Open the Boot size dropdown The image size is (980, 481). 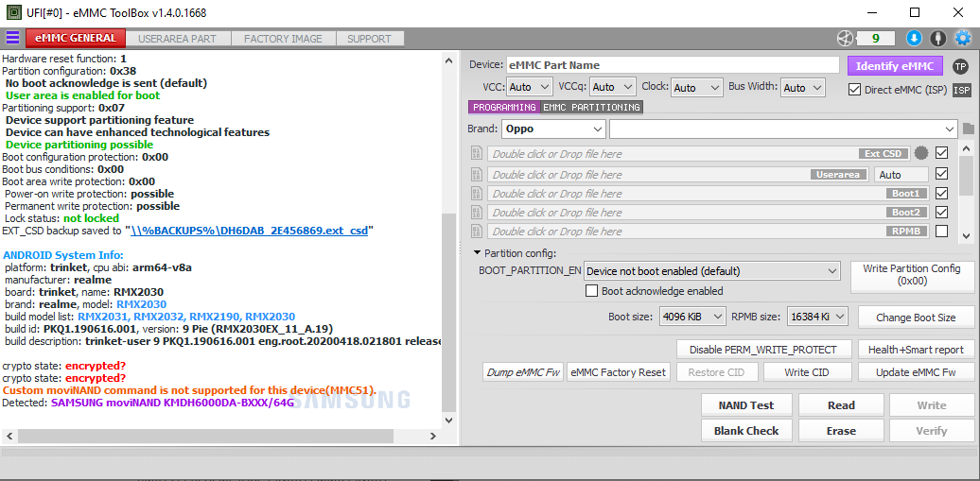[692, 317]
